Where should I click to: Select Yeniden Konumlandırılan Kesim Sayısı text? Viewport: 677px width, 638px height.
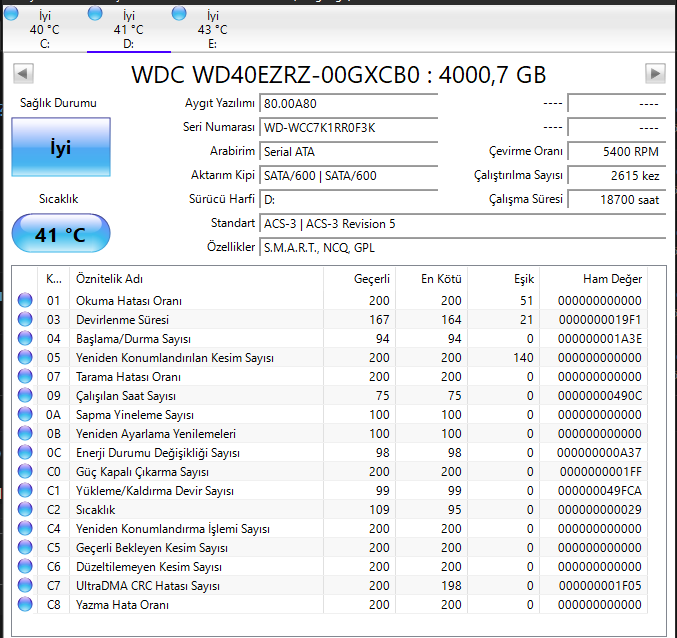(x=175, y=358)
